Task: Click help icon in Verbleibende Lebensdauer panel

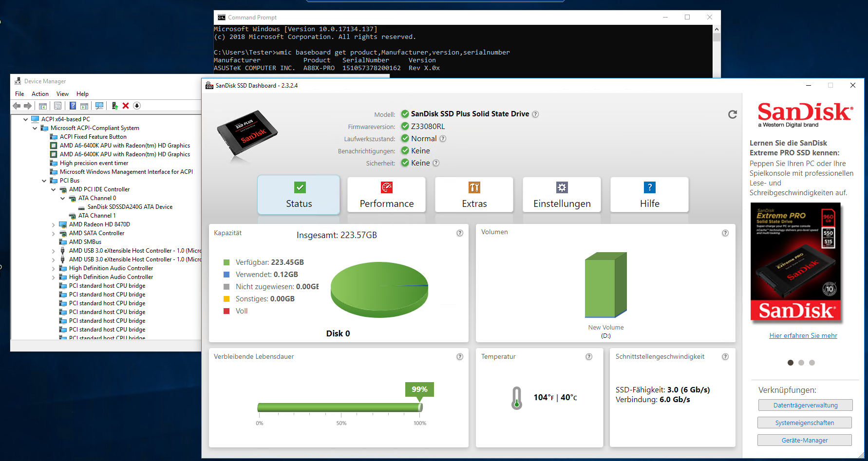Action: 460,357
